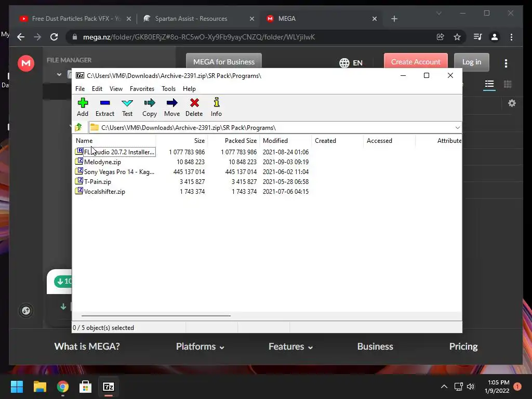Open Chrome tab search dropdown

[x=438, y=13]
